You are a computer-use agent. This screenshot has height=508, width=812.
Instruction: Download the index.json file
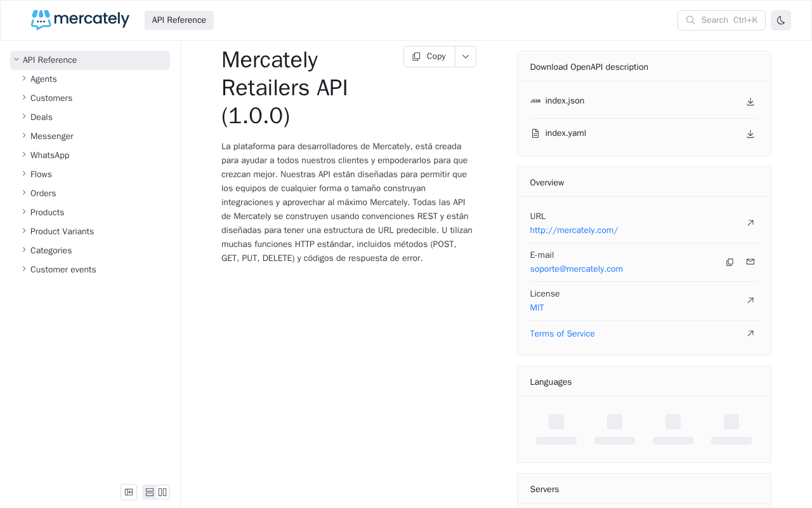750,102
